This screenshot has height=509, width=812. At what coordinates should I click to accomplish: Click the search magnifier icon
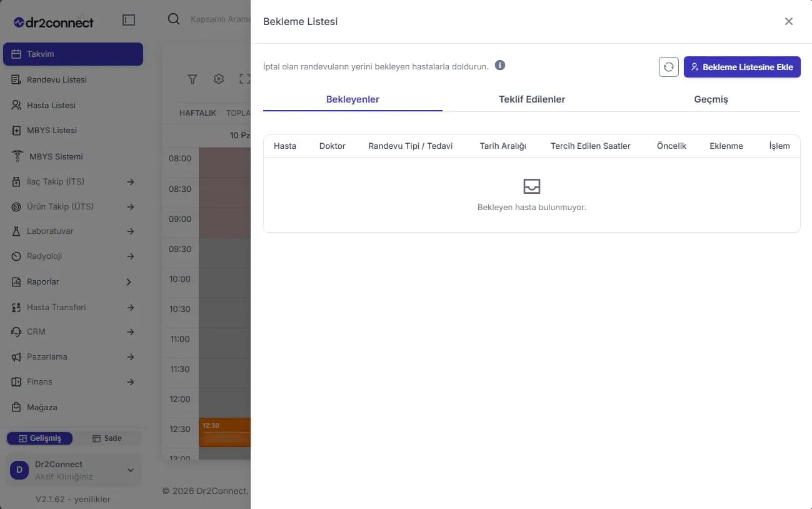(x=174, y=19)
